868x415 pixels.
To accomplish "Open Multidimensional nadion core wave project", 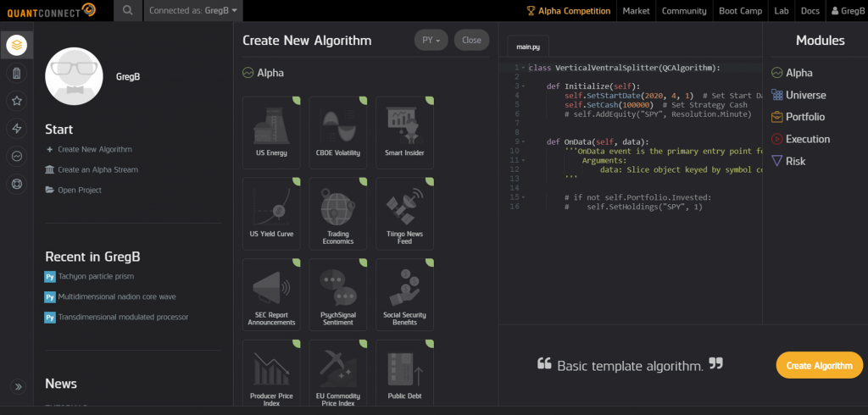I will pyautogui.click(x=110, y=296).
